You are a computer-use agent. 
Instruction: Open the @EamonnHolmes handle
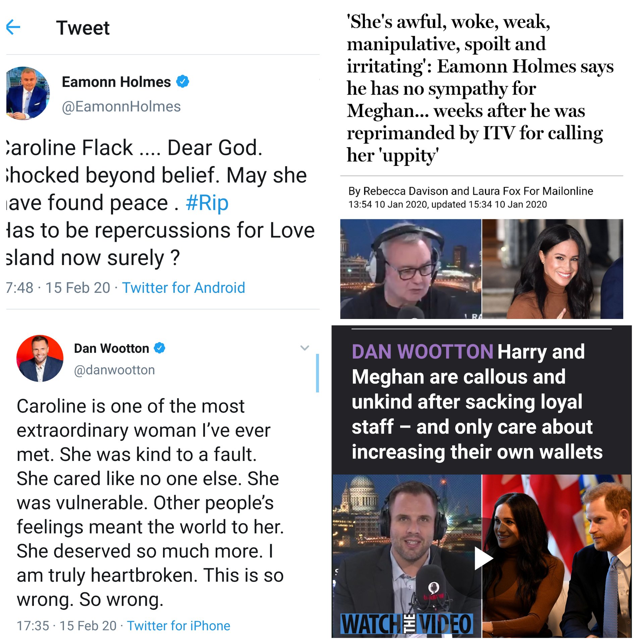point(121,107)
